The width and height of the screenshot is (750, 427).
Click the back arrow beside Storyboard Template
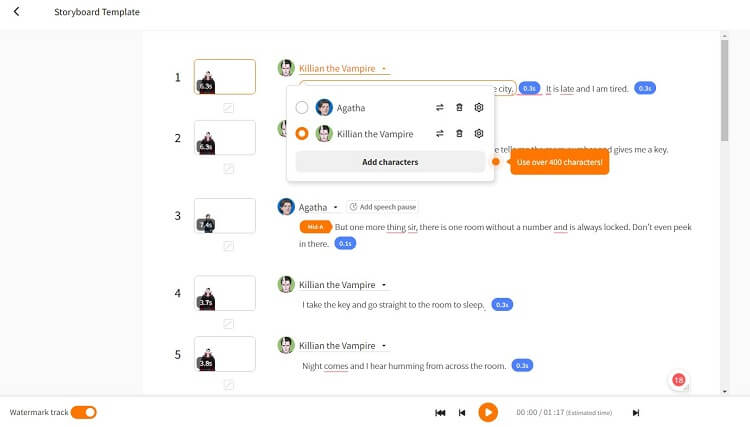[x=16, y=11]
